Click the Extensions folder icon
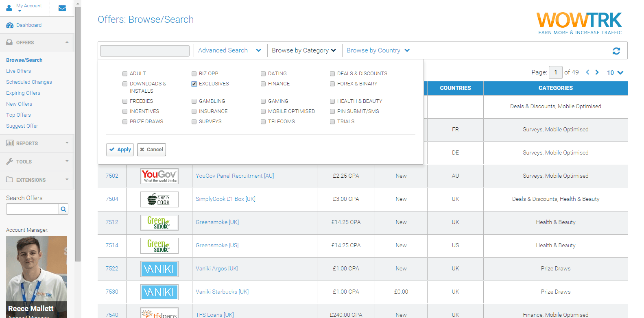The width and height of the screenshot is (644, 318). pyautogui.click(x=10, y=180)
